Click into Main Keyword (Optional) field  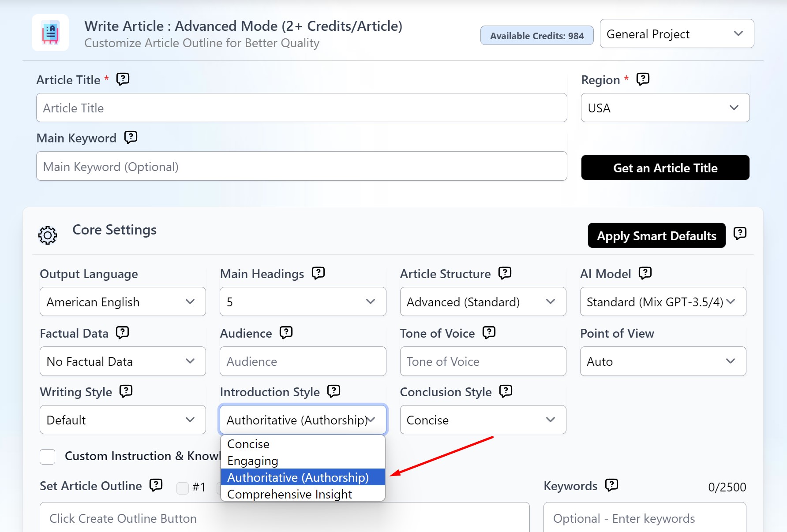pos(302,166)
